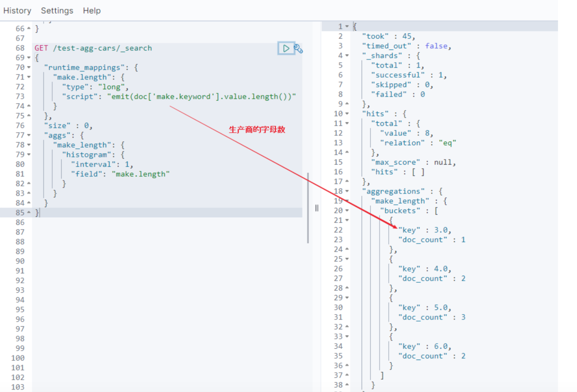Click the "took" : 45 output line
Screen dimensions: 577x392
pos(388,36)
